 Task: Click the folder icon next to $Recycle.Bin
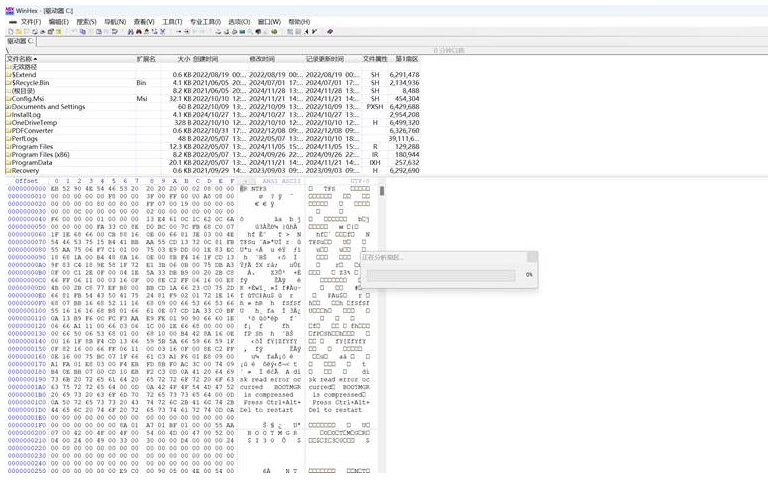click(x=8, y=83)
